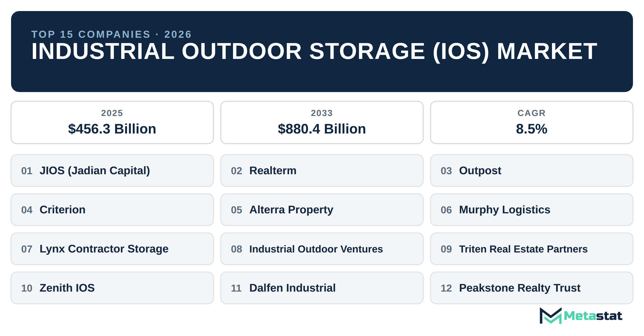Viewport: 644px width, 336px height.
Task: Click Triten Real Estate Partners
Action: pos(532,249)
